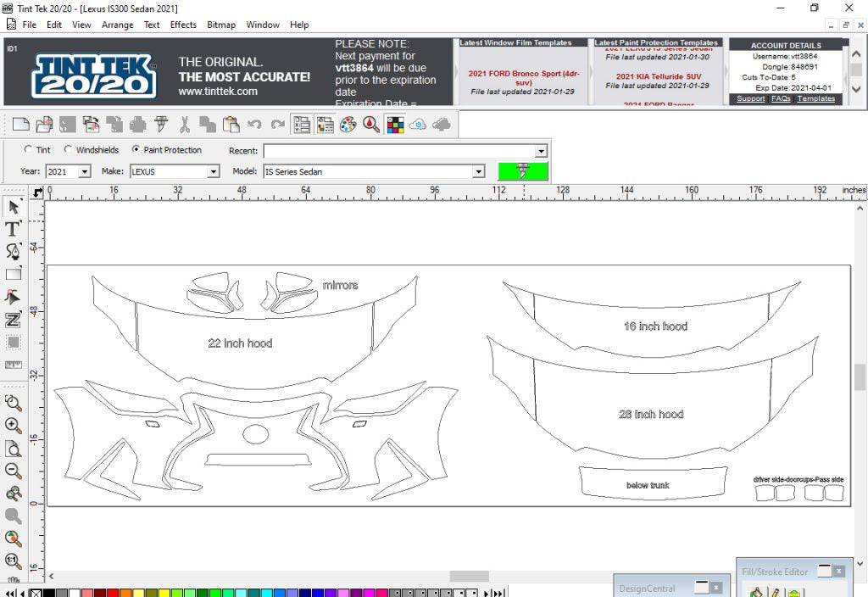
Task: Click the green cut/plot button
Action: 523,171
